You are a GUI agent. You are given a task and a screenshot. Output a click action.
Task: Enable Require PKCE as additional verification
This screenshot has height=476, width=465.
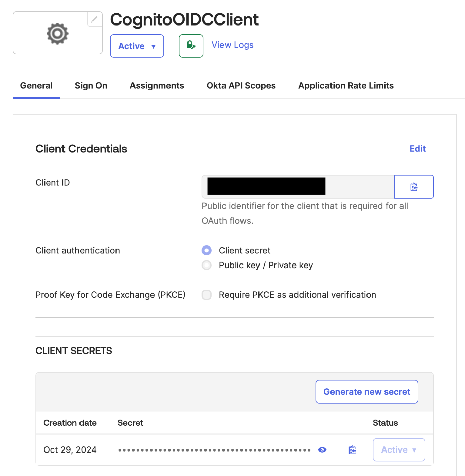click(207, 295)
